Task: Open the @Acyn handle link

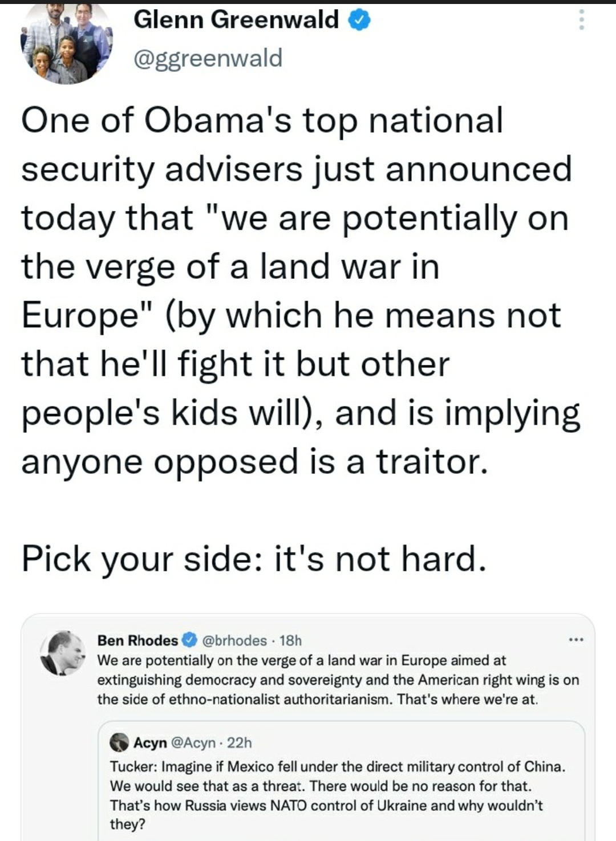Action: [x=193, y=743]
